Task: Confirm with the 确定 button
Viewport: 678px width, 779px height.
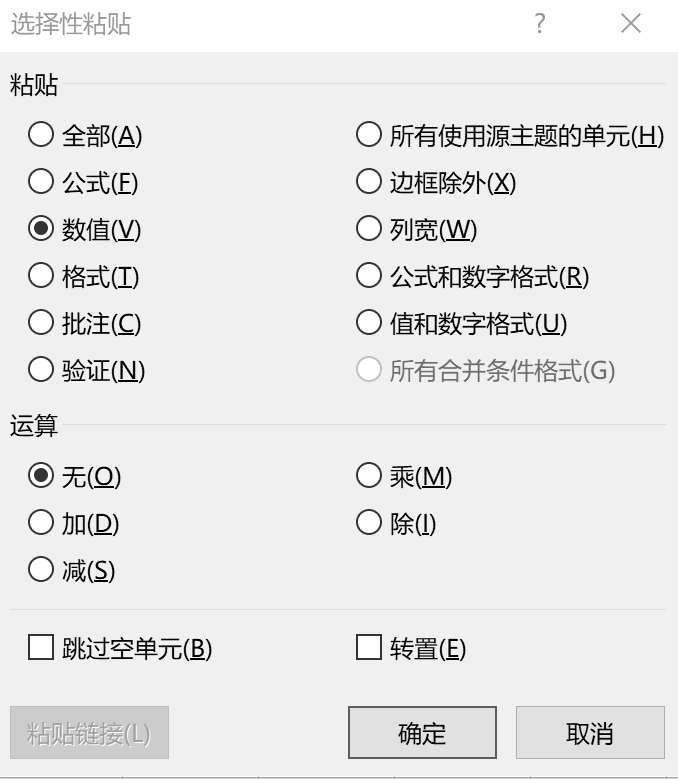Action: click(422, 733)
